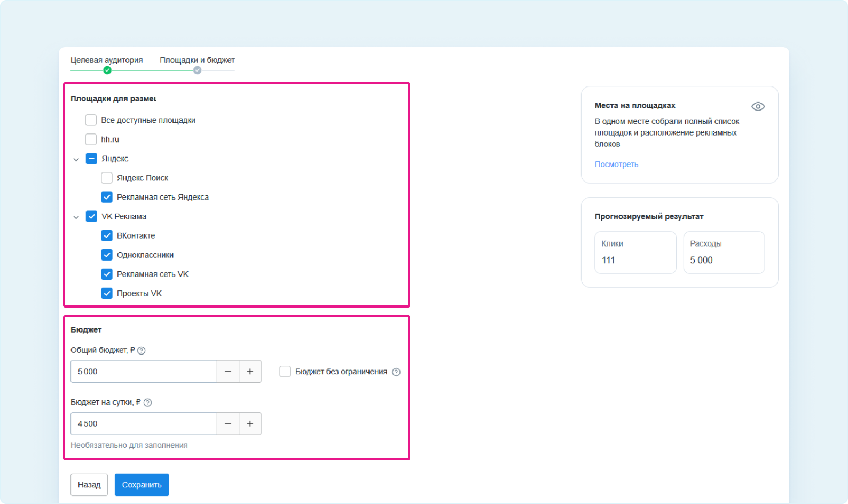Increase Общий бюджет with plus button
Viewport: 848px width, 504px height.
(250, 372)
